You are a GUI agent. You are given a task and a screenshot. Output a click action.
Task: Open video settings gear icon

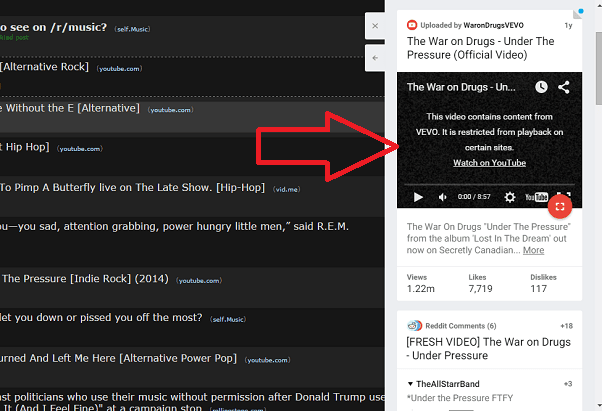[x=509, y=197]
